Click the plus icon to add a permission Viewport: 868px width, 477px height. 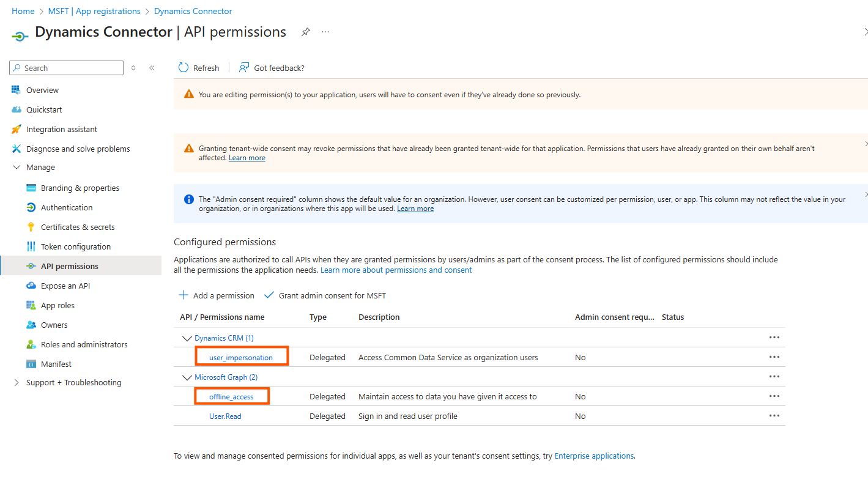[x=184, y=295]
